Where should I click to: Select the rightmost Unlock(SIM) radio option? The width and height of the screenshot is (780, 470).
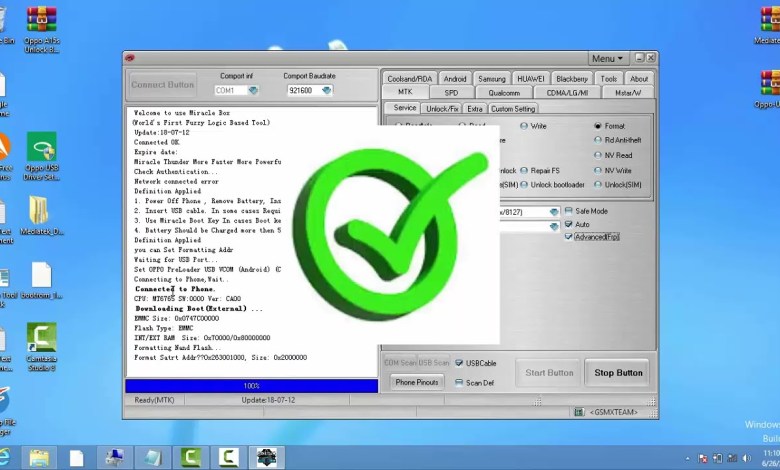(x=618, y=185)
